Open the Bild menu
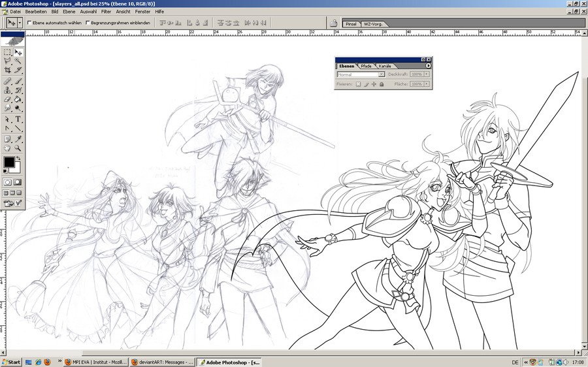 point(55,12)
